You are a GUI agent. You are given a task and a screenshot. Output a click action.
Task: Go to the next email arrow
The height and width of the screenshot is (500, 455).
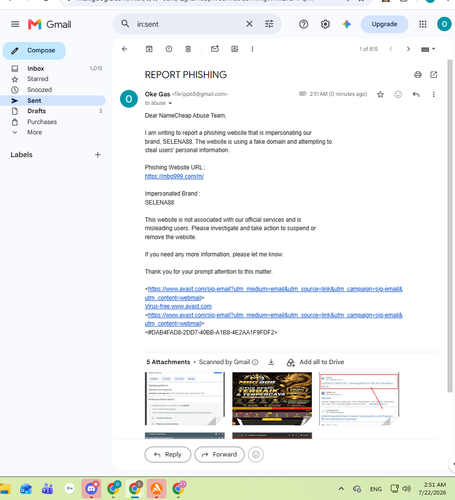[408, 49]
